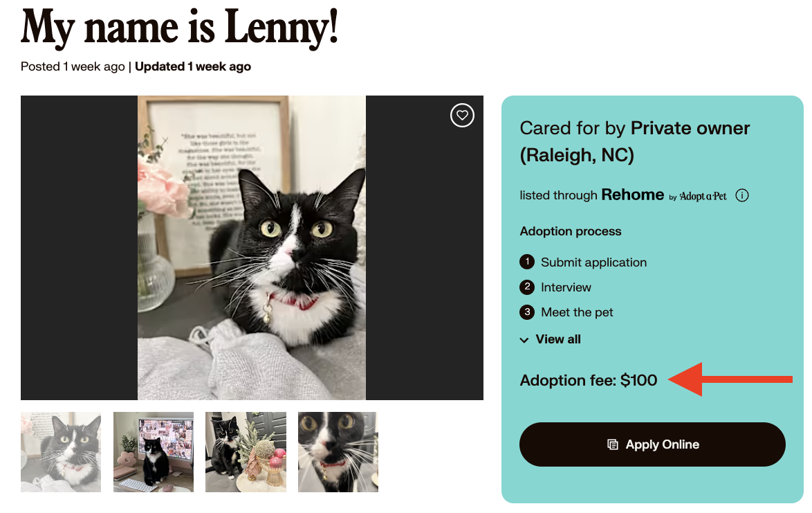Image resolution: width=812 pixels, height=513 pixels.
Task: Favorite Lenny with the heart icon
Action: (462, 115)
